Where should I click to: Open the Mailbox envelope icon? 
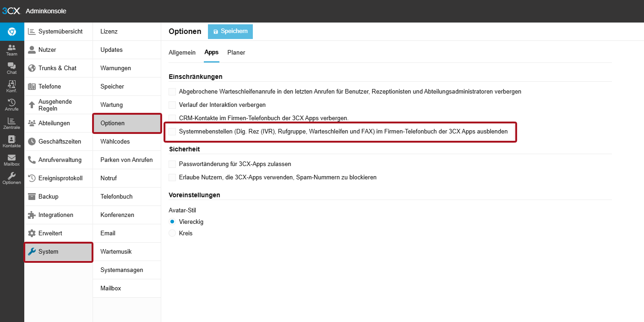(x=11, y=160)
